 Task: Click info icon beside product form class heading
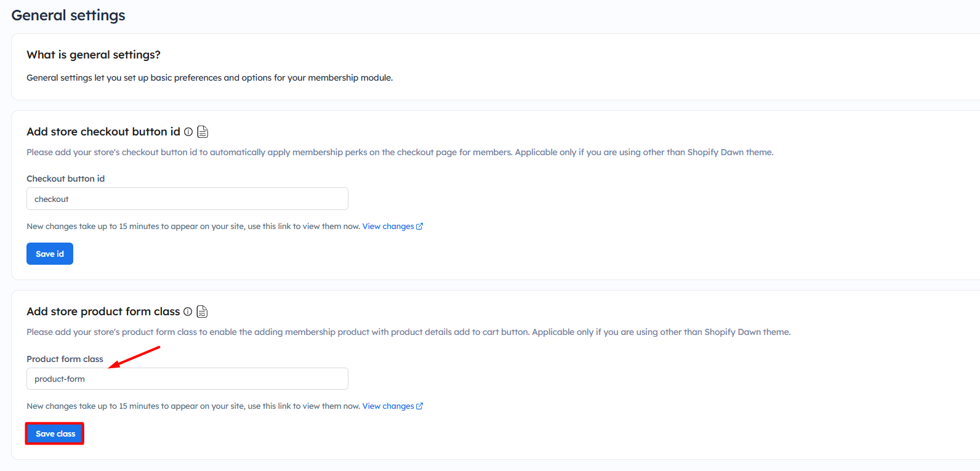point(188,312)
